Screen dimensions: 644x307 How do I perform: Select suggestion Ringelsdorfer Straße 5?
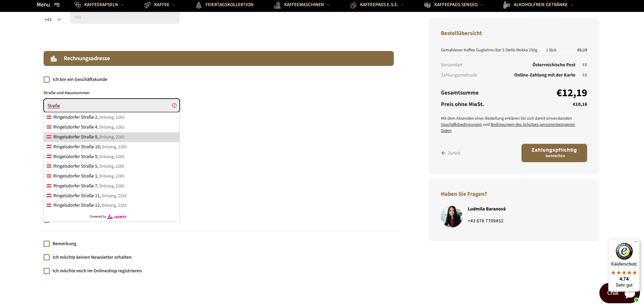pyautogui.click(x=112, y=166)
